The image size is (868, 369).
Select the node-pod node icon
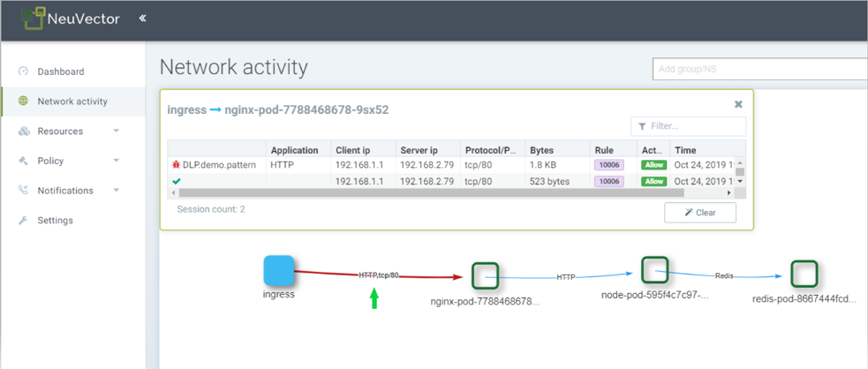tap(654, 270)
